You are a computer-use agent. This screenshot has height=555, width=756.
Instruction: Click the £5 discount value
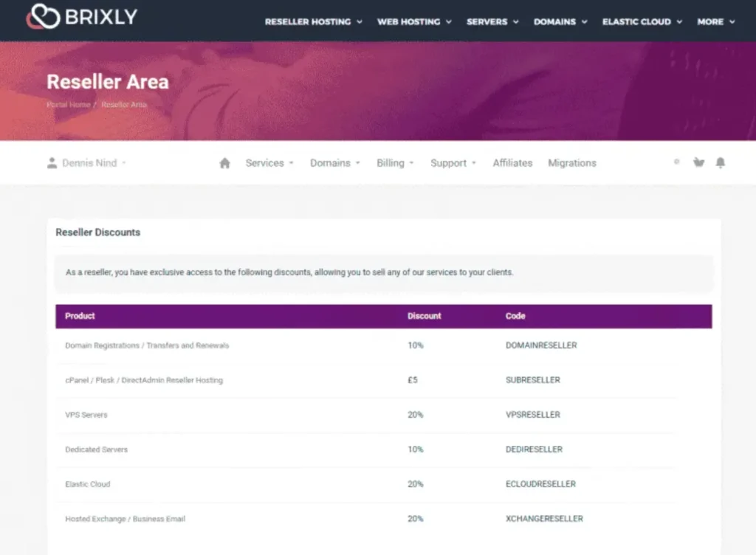[412, 380]
